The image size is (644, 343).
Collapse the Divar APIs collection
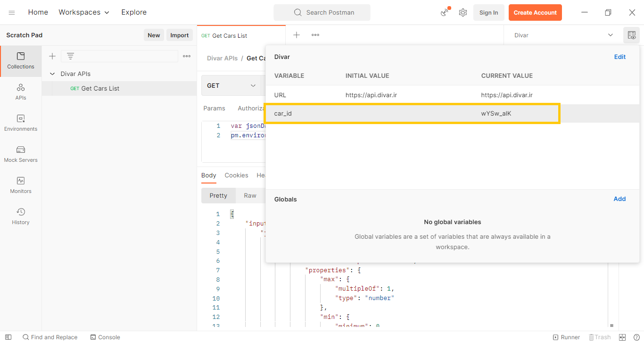pos(52,74)
